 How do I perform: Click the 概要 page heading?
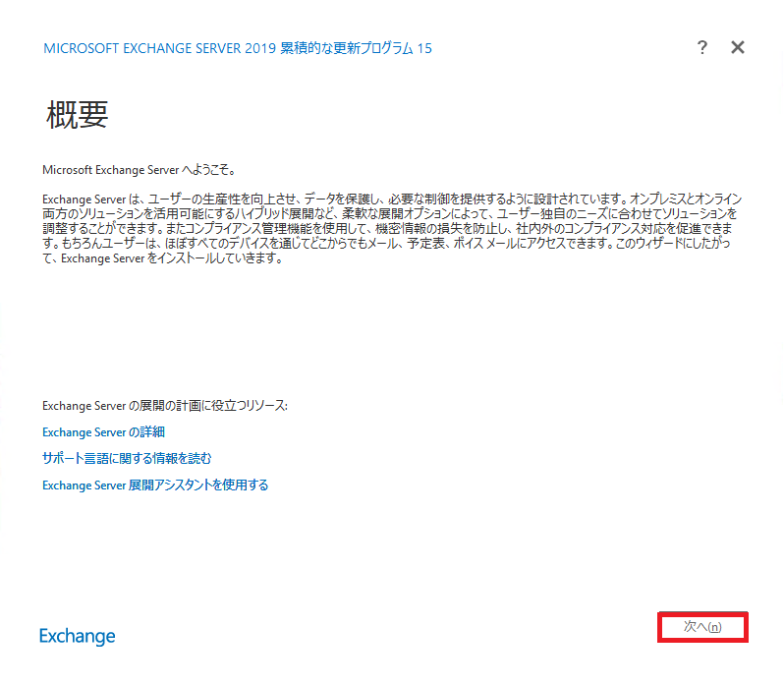pyautogui.click(x=77, y=115)
